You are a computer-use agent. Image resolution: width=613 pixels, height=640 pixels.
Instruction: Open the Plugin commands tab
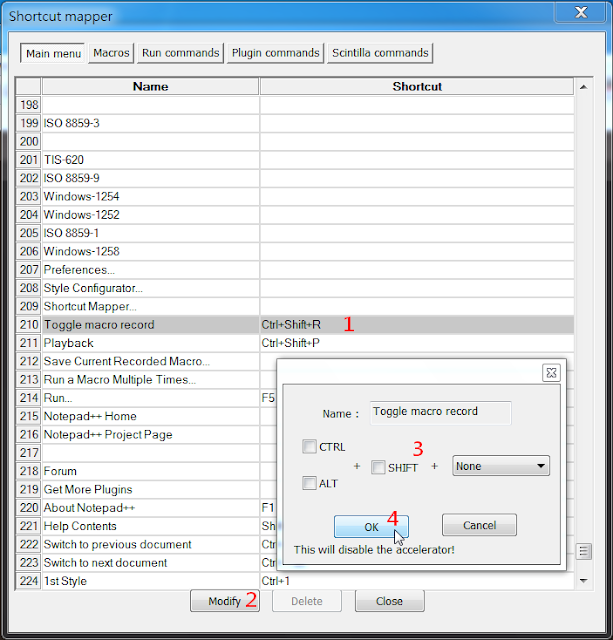[275, 53]
